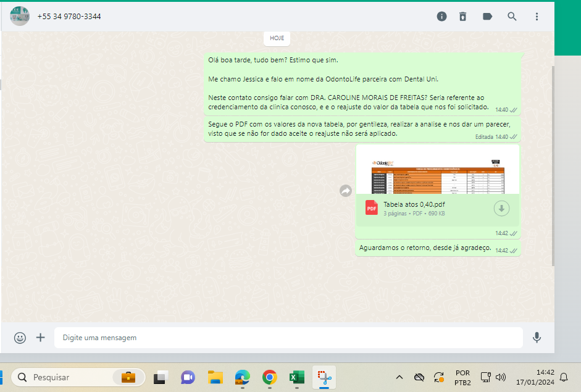581x392 pixels.
Task: Download the Tabela atos 0,40.pdf file
Action: (501, 209)
